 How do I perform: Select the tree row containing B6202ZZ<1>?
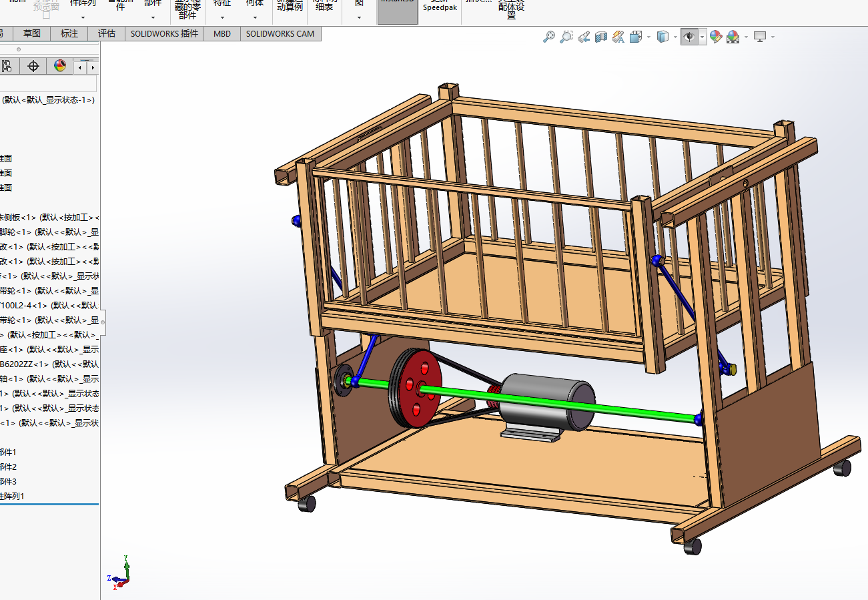pos(50,364)
